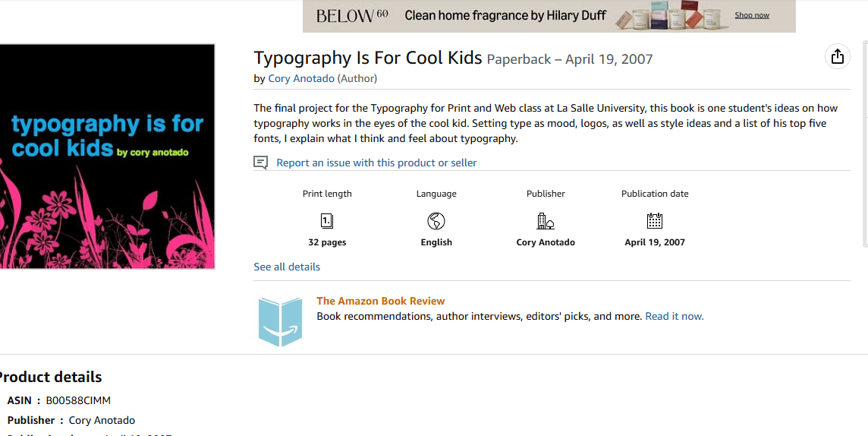This screenshot has height=436, width=868.
Task: Click the book cover thumbnail image
Action: coord(108,156)
